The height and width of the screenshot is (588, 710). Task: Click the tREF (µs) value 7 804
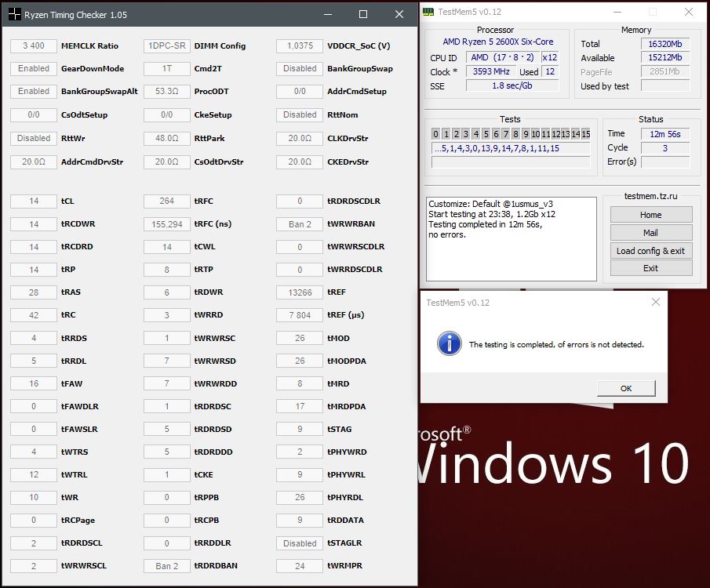tap(300, 315)
